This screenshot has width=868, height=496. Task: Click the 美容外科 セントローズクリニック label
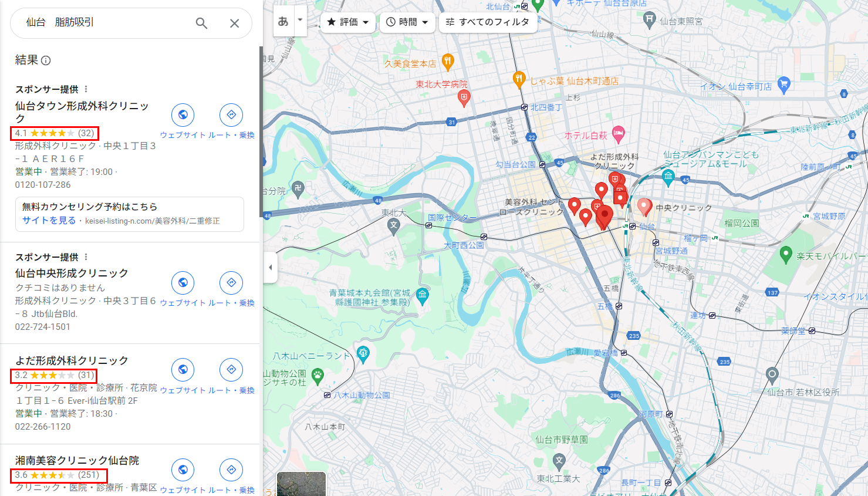point(533,207)
